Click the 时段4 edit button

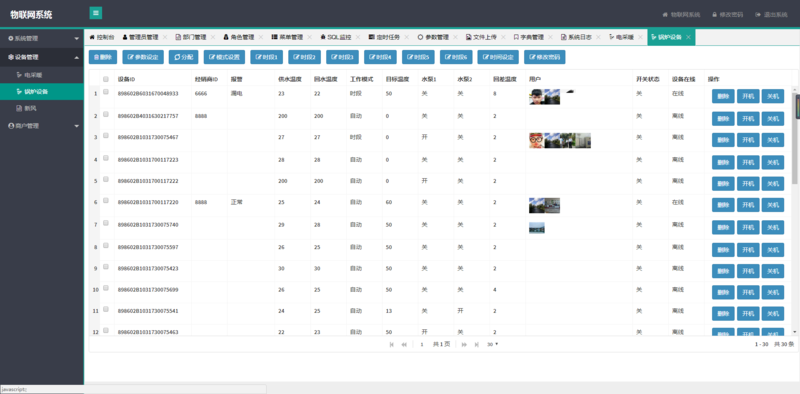(x=380, y=57)
